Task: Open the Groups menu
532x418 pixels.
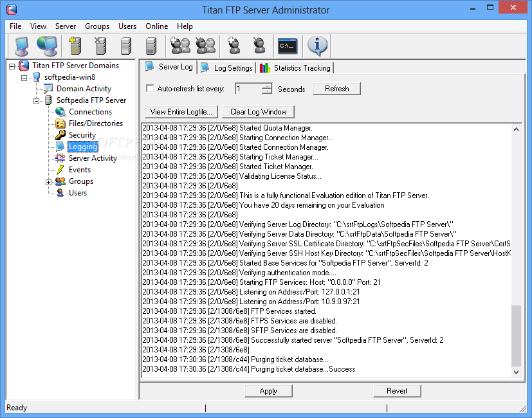Action: tap(97, 26)
